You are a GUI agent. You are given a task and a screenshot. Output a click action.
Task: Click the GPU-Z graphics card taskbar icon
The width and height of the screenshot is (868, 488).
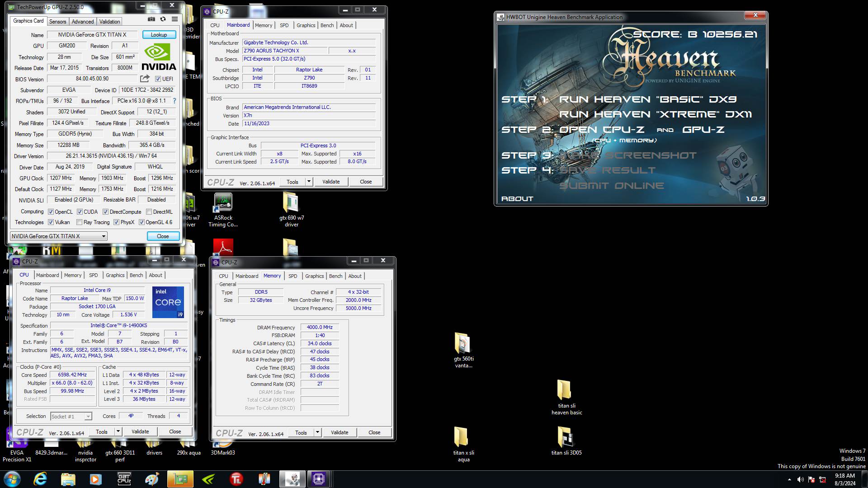click(x=180, y=479)
